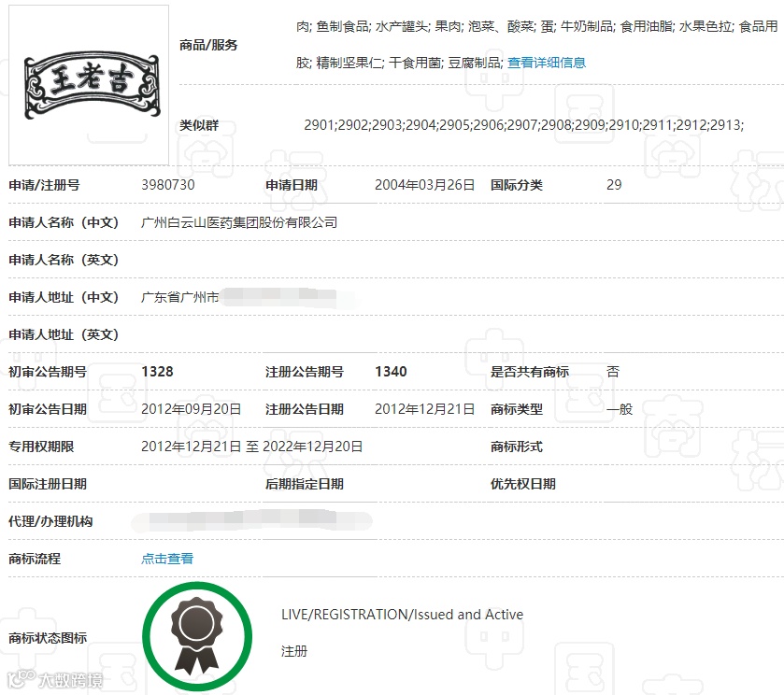This screenshot has width=784, height=695.
Task: Click the trademark type value 一般
Action: 620,409
